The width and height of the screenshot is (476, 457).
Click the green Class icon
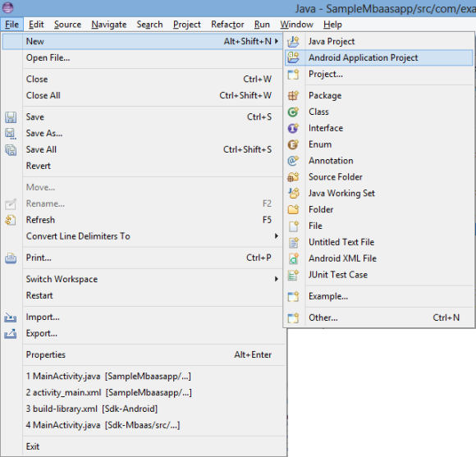(293, 112)
